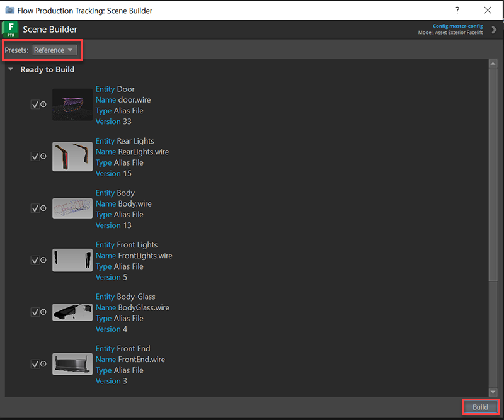Viewport: 504px width, 420px height.
Task: Select the Front Lights thumbnail
Action: click(72, 260)
